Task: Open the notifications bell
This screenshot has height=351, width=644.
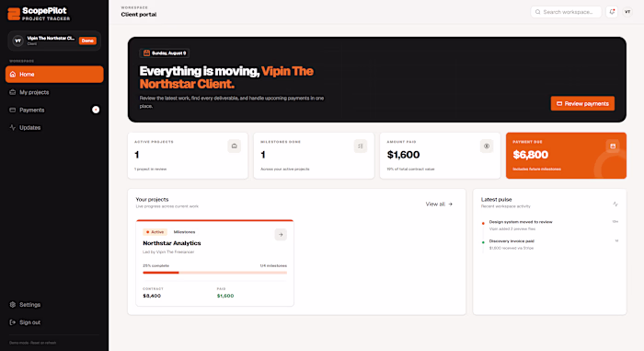Action: [612, 12]
